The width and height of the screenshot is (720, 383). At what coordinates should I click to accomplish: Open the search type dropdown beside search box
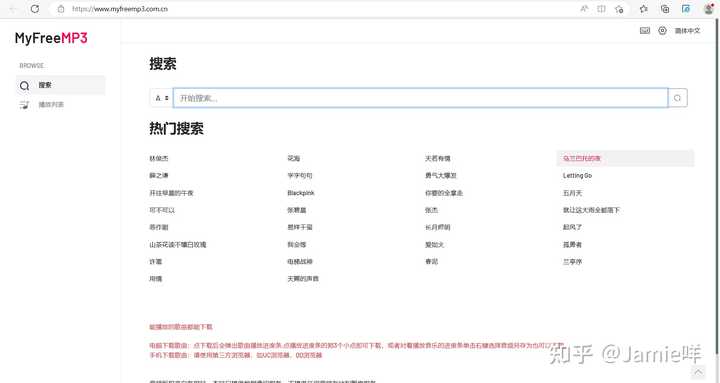[162, 98]
